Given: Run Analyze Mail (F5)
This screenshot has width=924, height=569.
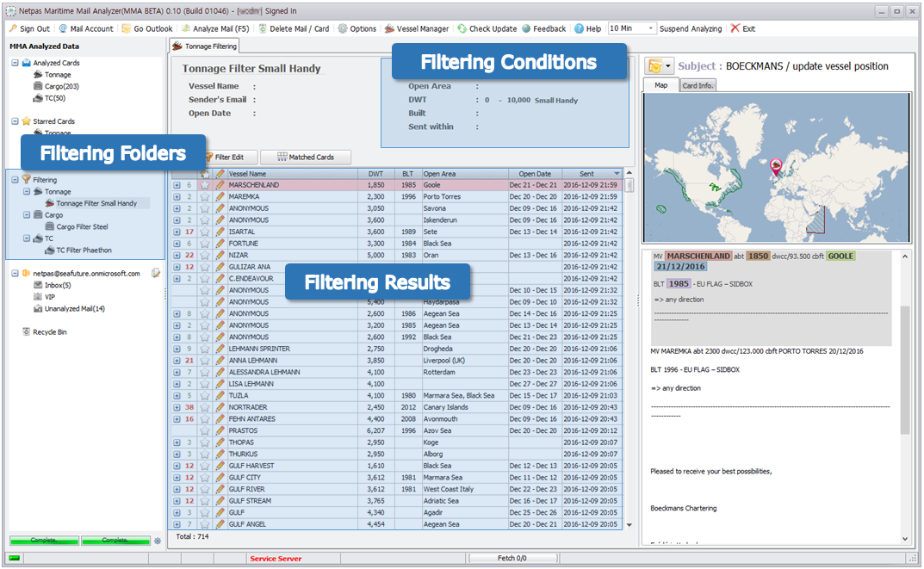Looking at the screenshot, I should pos(215,28).
